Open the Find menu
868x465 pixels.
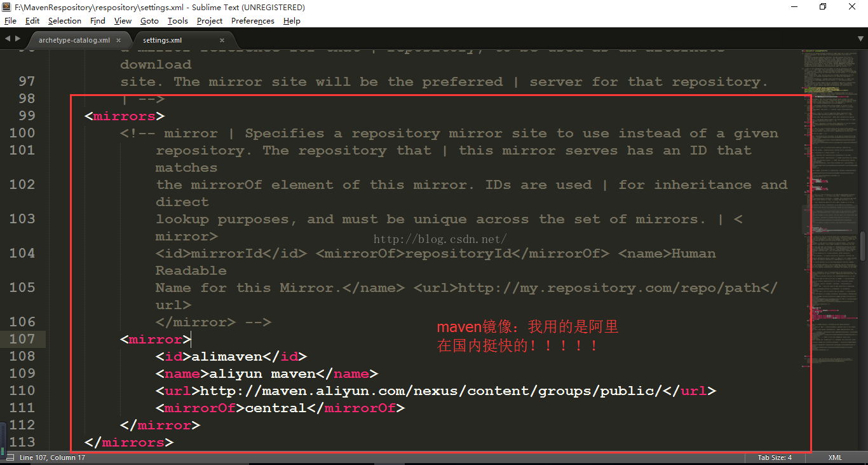tap(98, 21)
